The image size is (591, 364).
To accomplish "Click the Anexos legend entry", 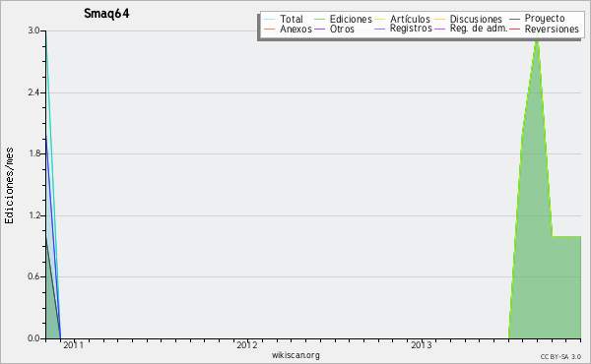I will (x=295, y=29).
